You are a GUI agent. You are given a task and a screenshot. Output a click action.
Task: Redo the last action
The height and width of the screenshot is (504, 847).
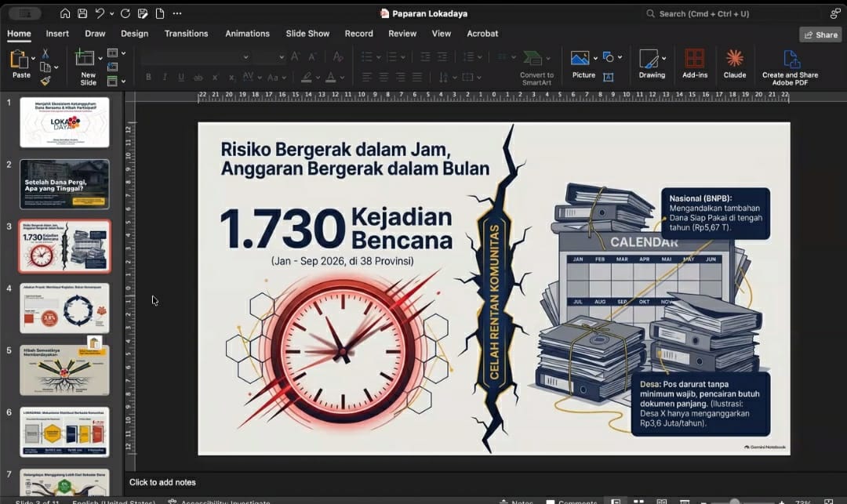pos(125,13)
